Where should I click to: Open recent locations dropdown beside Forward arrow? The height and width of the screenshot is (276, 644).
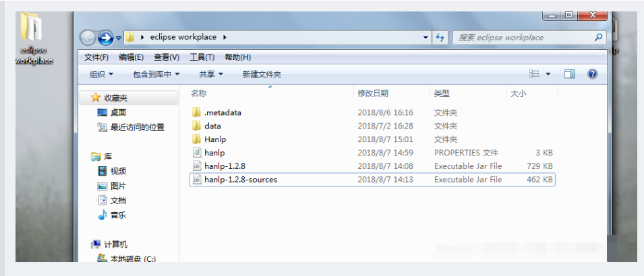click(x=119, y=38)
